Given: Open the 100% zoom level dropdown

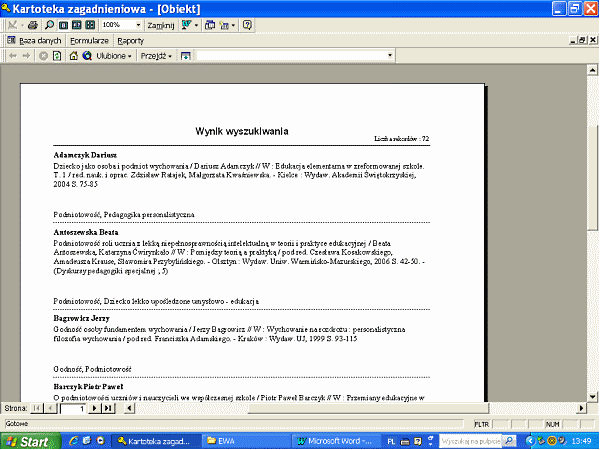Looking at the screenshot, I should click(137, 24).
